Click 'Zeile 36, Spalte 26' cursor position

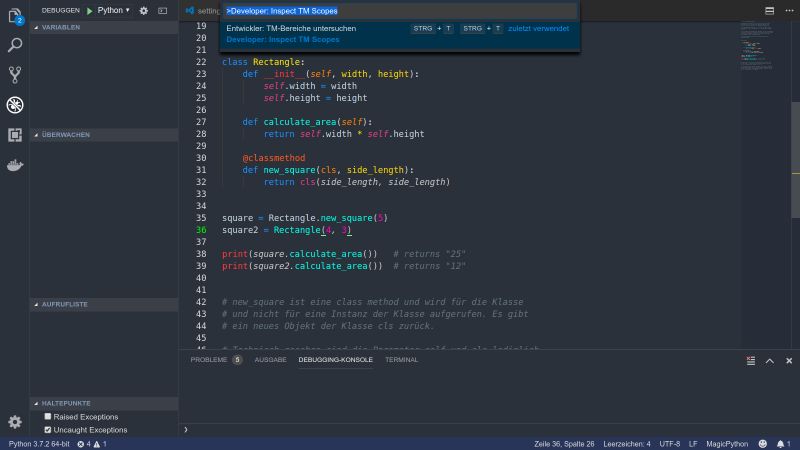tap(564, 444)
